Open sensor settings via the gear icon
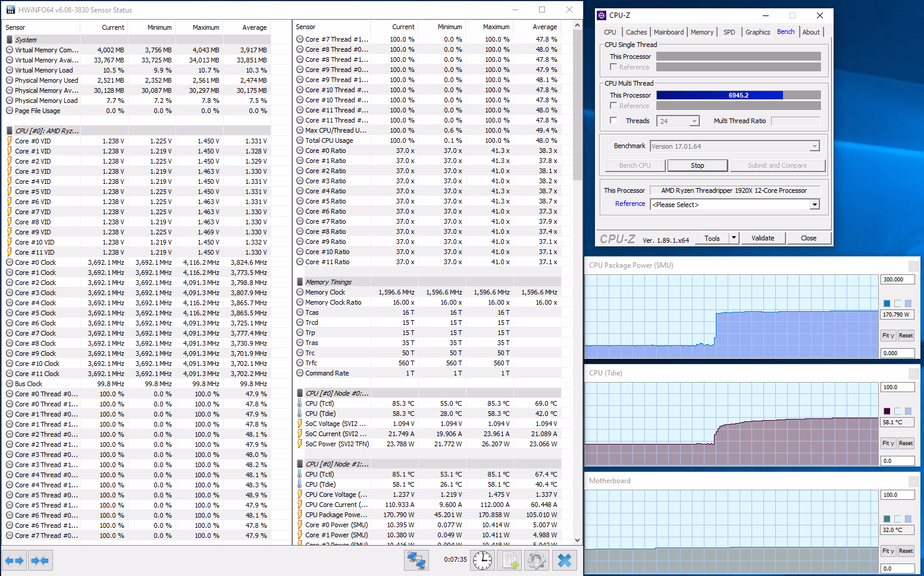 (536, 561)
